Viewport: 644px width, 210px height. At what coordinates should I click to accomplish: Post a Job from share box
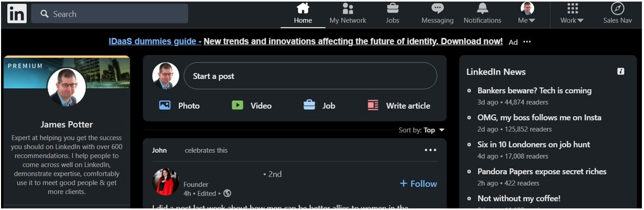coord(320,106)
